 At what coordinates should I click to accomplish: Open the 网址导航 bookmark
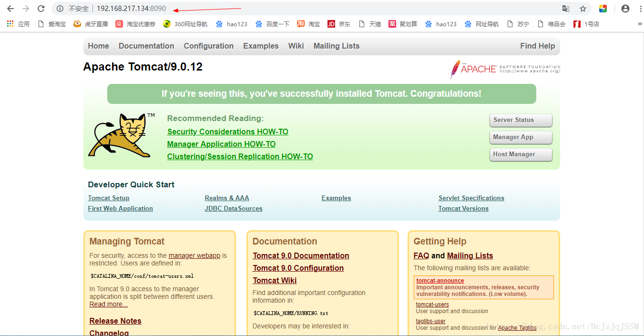coord(481,24)
